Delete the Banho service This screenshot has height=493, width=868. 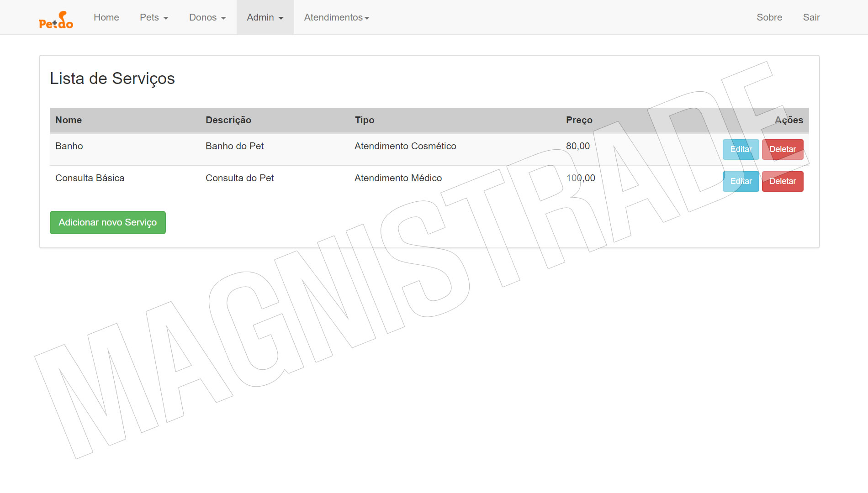coord(782,149)
